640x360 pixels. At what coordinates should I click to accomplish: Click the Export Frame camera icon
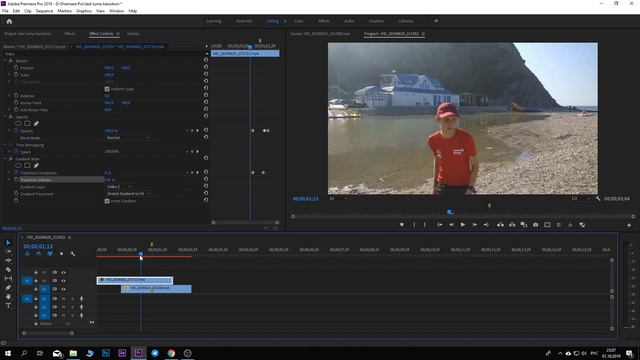click(536, 225)
